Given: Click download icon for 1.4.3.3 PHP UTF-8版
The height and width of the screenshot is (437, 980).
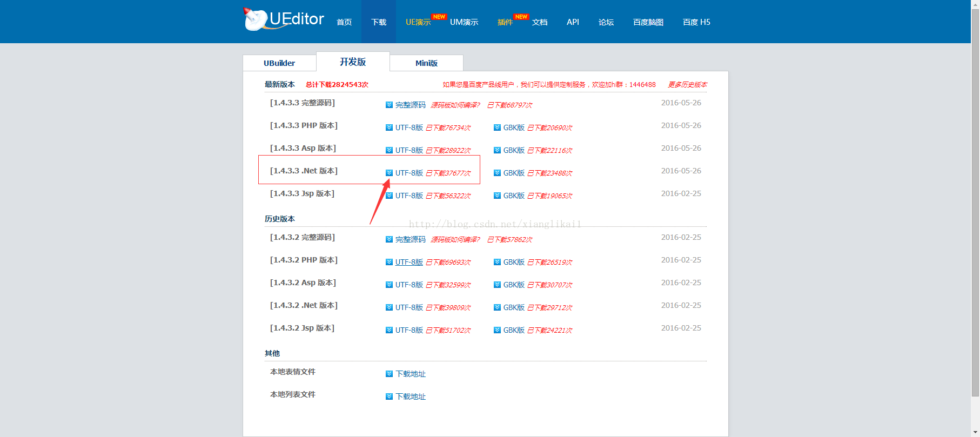Looking at the screenshot, I should coord(389,127).
